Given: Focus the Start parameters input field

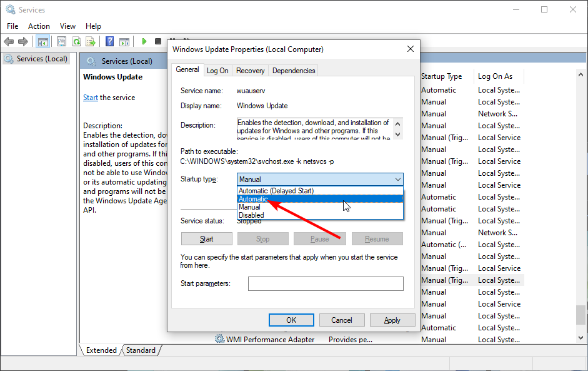Looking at the screenshot, I should coord(326,283).
